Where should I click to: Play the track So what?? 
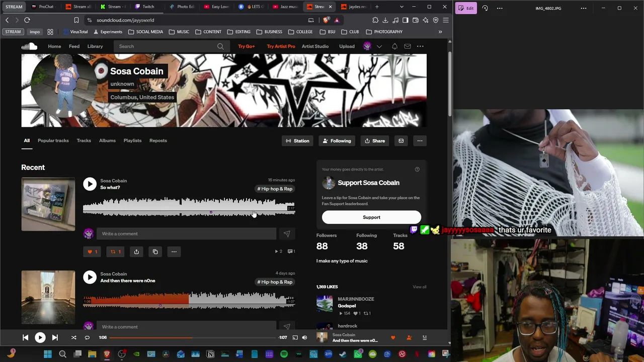(x=90, y=184)
